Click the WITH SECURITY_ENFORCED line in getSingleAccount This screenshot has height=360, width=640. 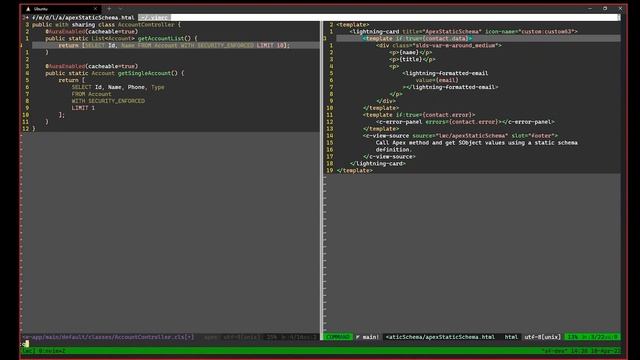pos(108,101)
